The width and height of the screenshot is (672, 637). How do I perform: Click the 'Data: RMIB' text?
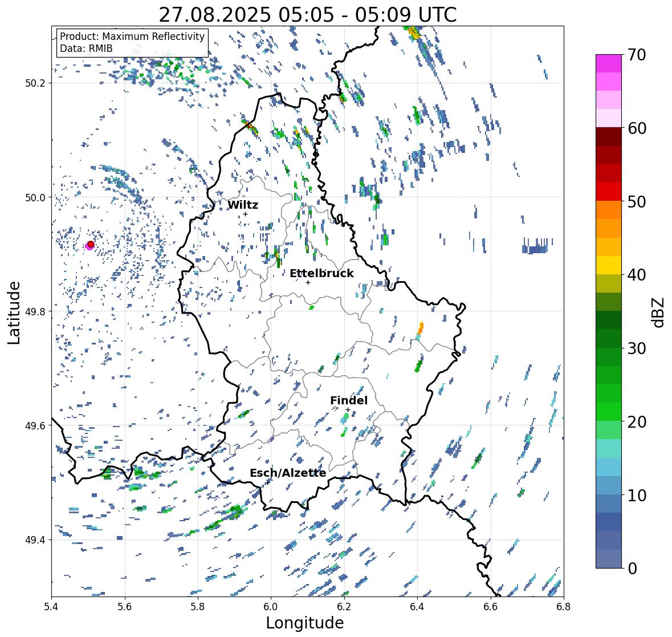[86, 48]
